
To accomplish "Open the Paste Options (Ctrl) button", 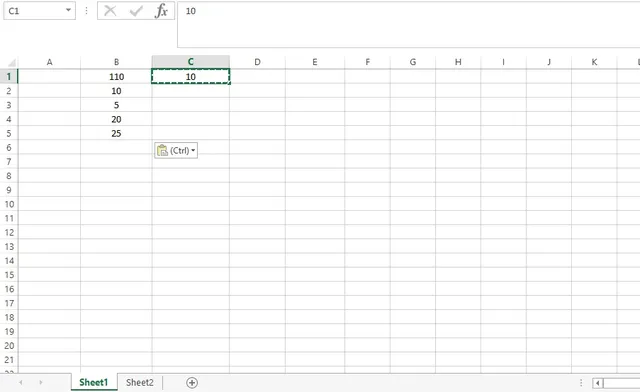I will [176, 151].
